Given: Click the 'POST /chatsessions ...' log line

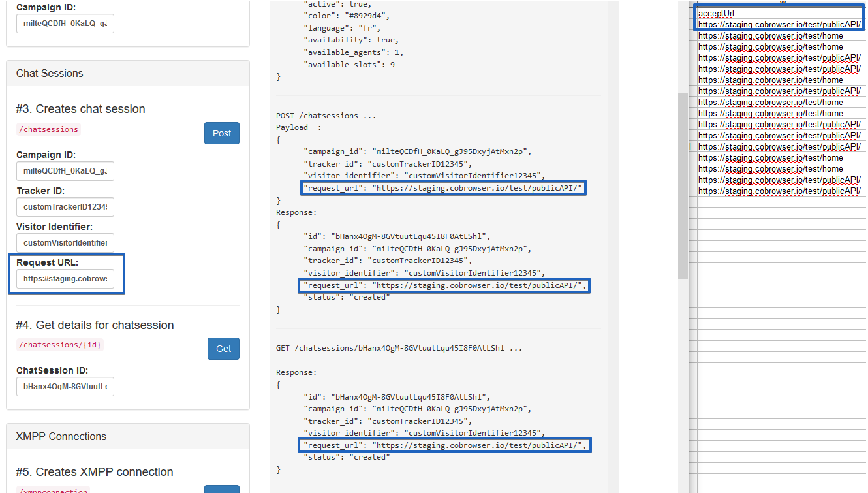Looking at the screenshot, I should [326, 116].
